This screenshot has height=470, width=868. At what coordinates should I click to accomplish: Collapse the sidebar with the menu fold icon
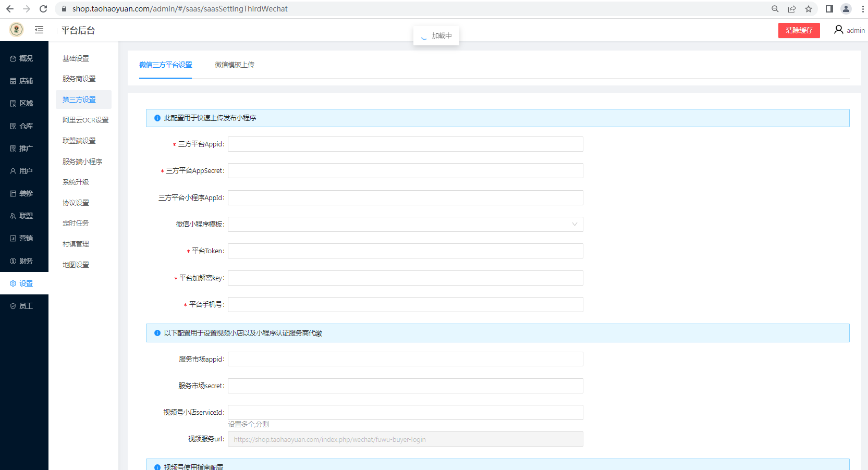[x=39, y=30]
